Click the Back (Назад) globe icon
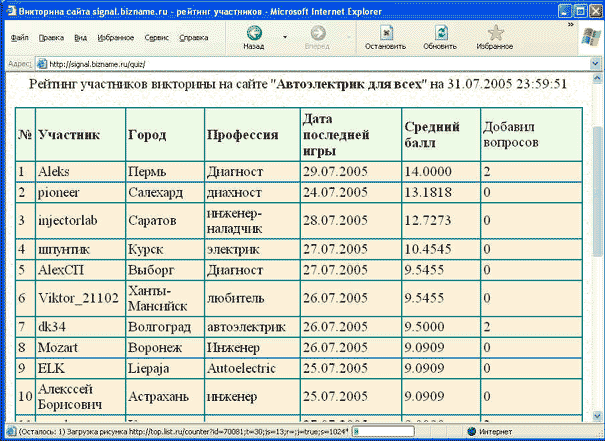Viewport: 605px width, 441px height. [254, 33]
